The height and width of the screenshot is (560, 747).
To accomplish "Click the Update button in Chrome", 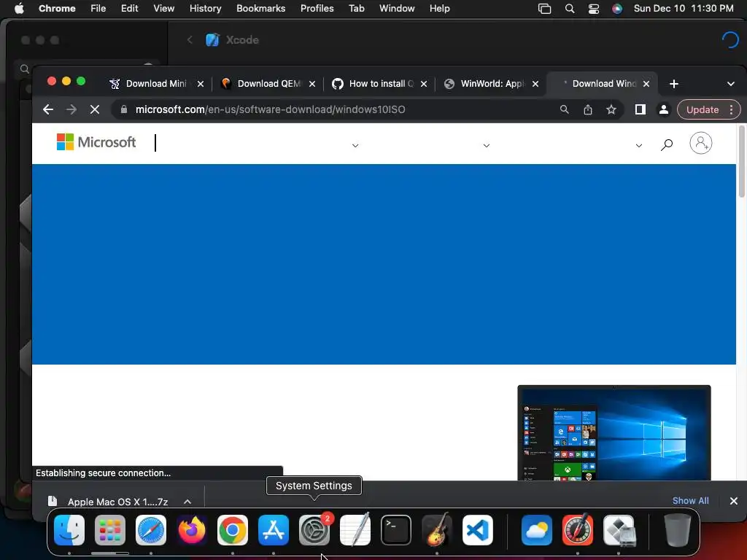I will [703, 109].
